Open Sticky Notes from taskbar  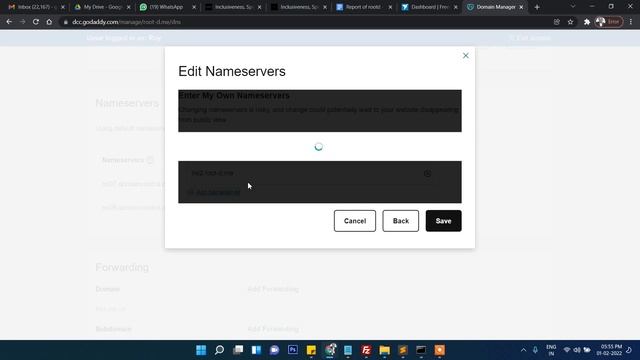click(x=311, y=350)
